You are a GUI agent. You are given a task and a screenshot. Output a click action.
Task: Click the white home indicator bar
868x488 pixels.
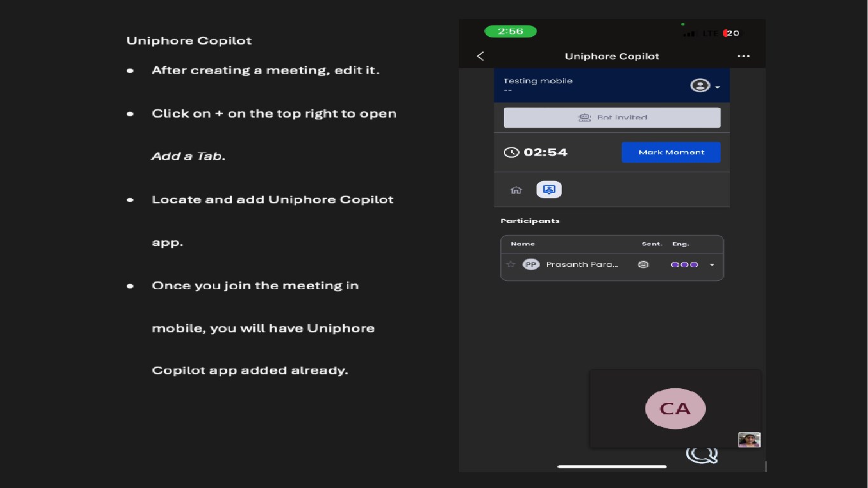point(612,467)
